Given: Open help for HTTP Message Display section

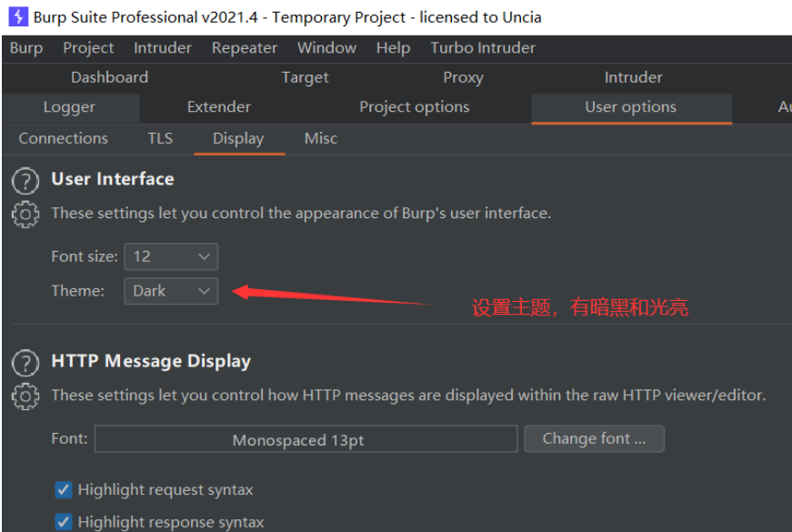Looking at the screenshot, I should pyautogui.click(x=25, y=363).
